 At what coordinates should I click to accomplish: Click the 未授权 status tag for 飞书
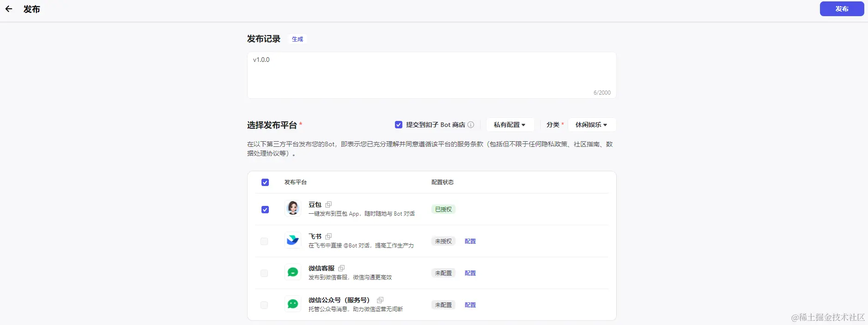[443, 241]
